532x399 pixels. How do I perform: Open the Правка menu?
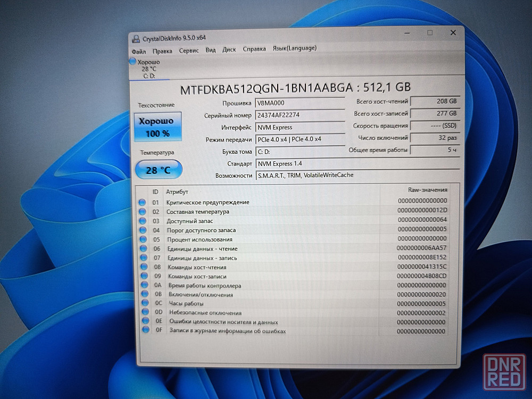tap(162, 51)
